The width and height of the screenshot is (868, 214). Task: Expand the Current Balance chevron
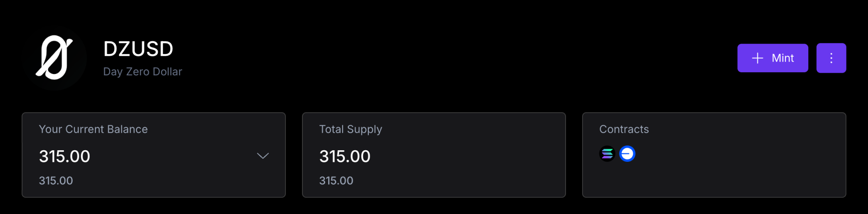pos(263,156)
